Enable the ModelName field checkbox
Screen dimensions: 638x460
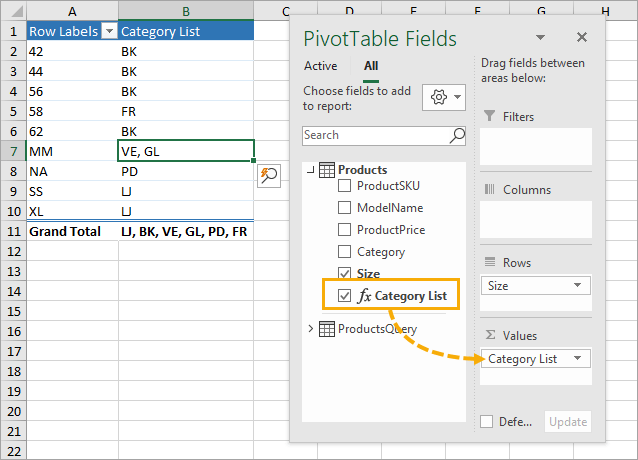345,208
